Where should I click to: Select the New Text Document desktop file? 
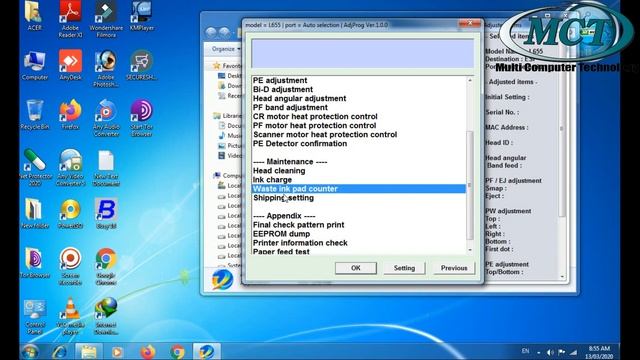point(106,167)
